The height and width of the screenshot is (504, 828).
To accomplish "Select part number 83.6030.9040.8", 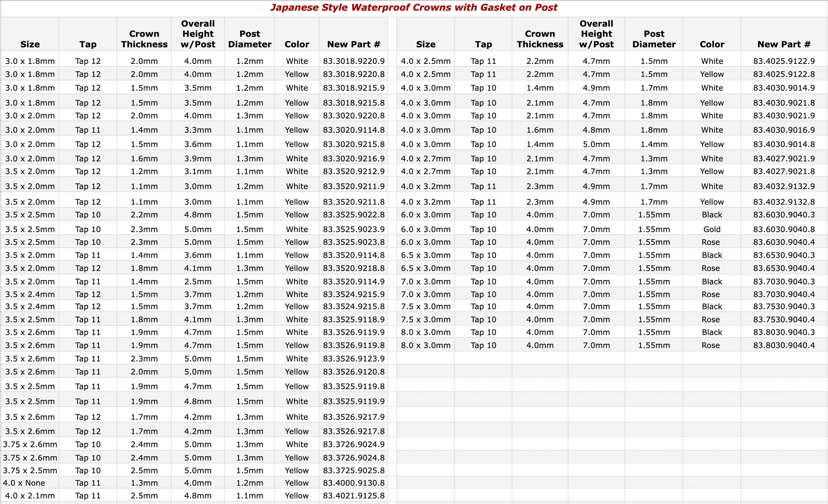I will pos(784,229).
